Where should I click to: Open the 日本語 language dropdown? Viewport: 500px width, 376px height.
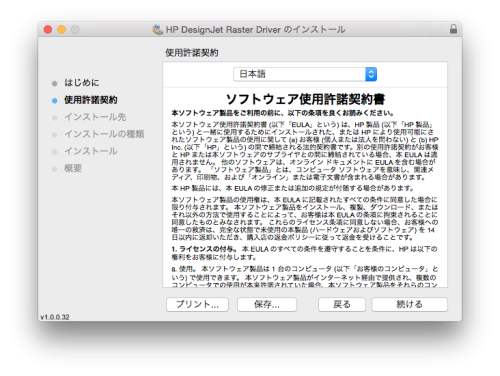pyautogui.click(x=305, y=74)
